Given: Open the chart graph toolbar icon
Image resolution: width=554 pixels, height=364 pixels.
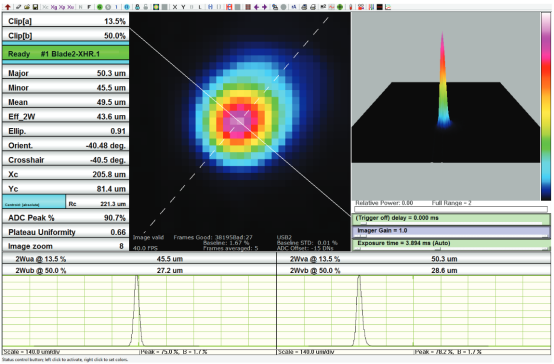Looking at the screenshot, I should (x=388, y=7).
